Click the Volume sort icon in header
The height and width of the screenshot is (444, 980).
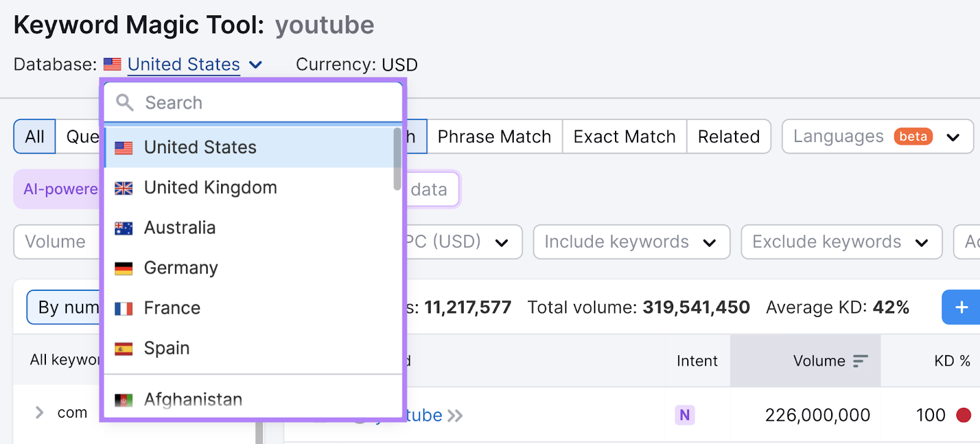click(861, 361)
